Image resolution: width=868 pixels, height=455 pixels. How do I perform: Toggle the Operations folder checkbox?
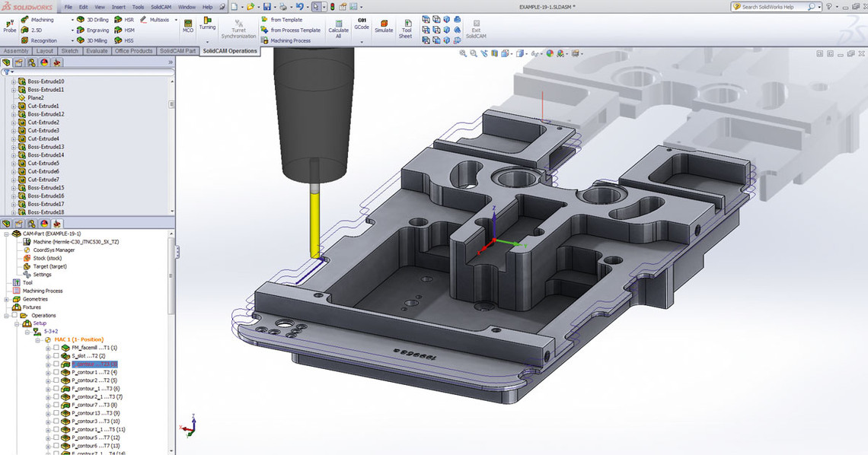tap(13, 315)
